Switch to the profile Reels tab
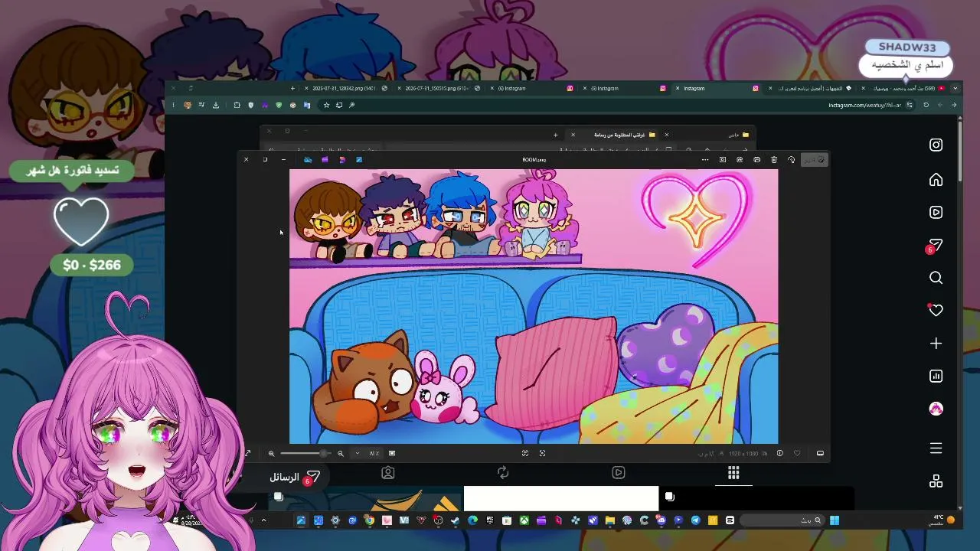 [619, 473]
